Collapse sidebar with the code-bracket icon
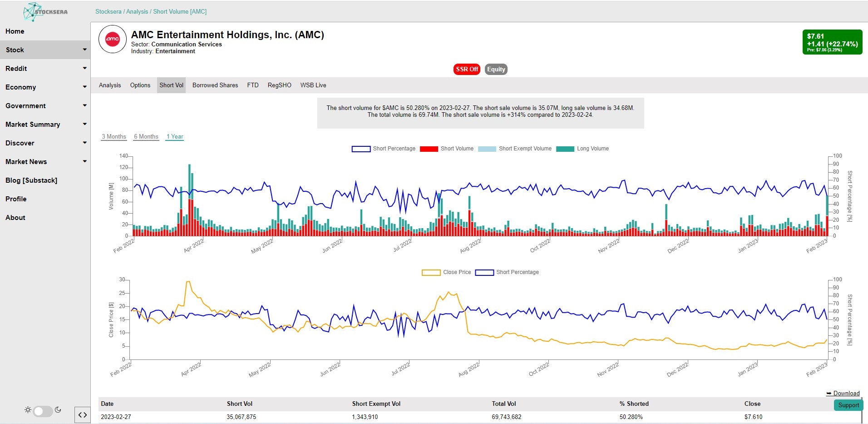This screenshot has width=868, height=424. [x=83, y=414]
